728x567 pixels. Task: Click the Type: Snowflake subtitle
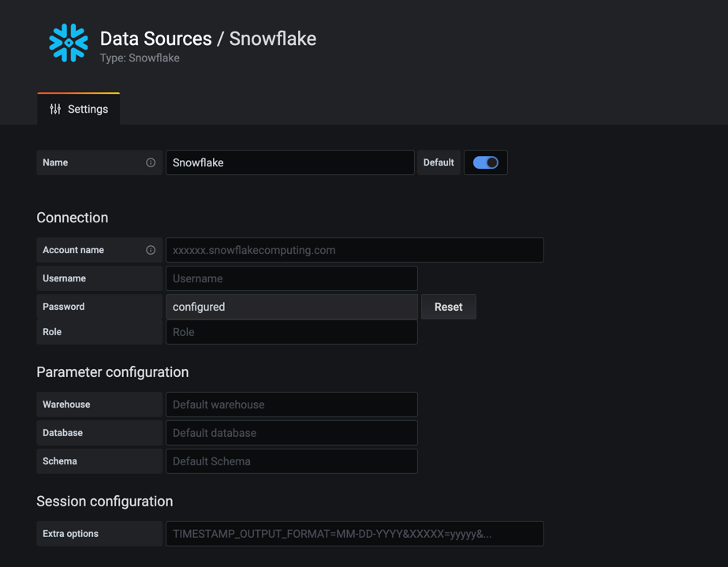coord(140,58)
